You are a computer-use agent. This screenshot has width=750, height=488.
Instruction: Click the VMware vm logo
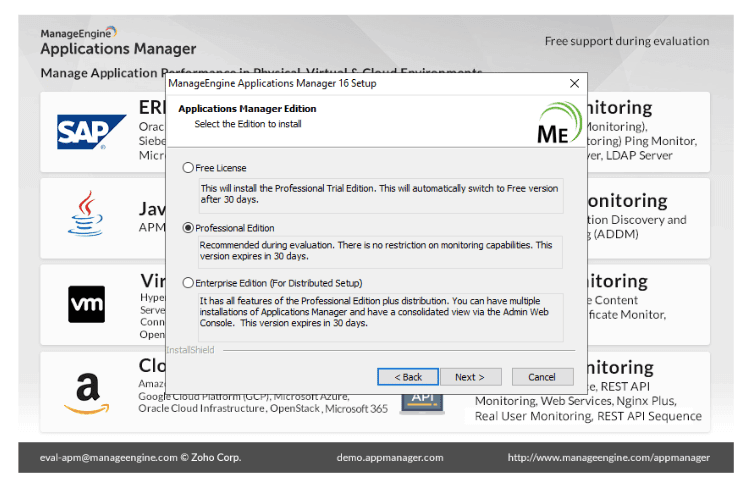pos(87,304)
